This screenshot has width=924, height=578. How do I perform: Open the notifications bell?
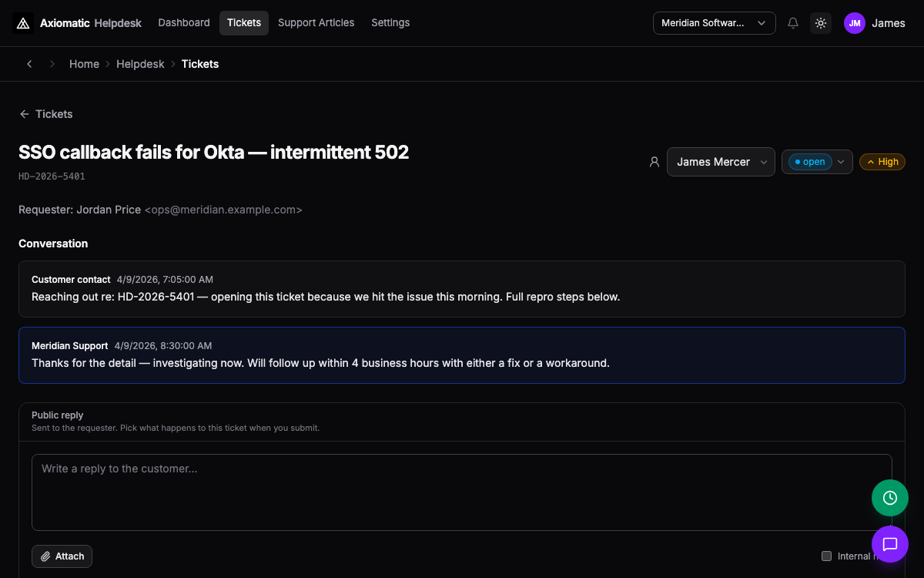(793, 23)
